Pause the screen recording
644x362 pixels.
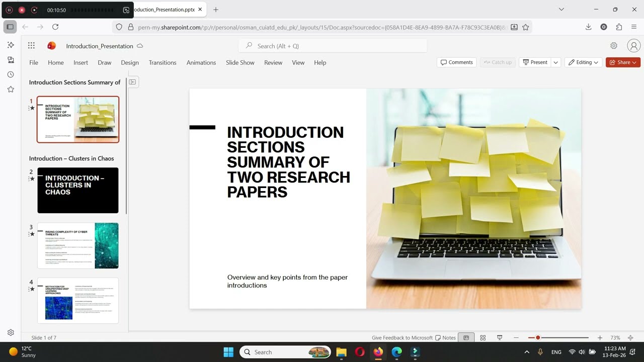point(9,10)
